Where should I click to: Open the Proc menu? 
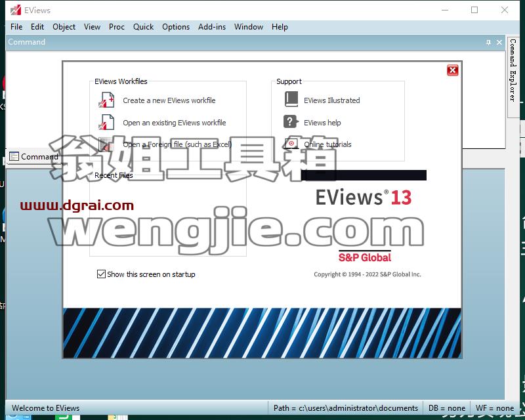click(117, 27)
